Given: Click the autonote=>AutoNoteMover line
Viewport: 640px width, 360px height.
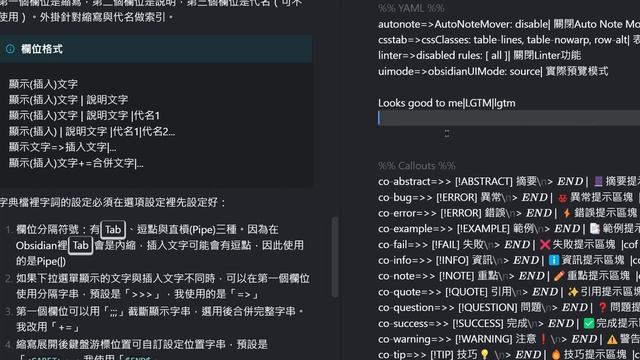Looking at the screenshot, I should 509,24.
